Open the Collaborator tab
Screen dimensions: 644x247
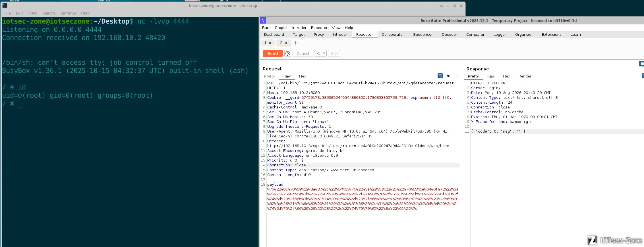(393, 35)
